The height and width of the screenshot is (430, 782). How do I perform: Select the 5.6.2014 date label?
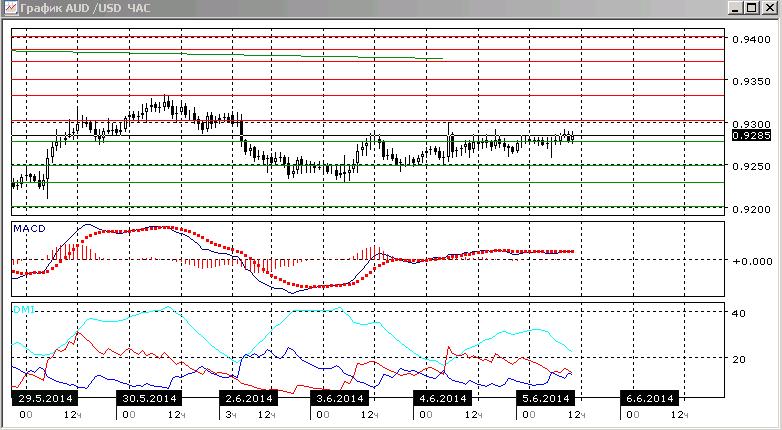coord(546,398)
